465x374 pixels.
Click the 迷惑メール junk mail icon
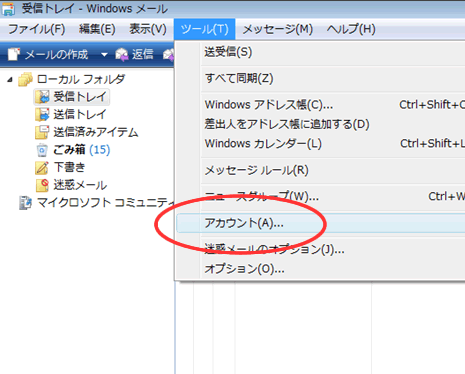(x=42, y=185)
